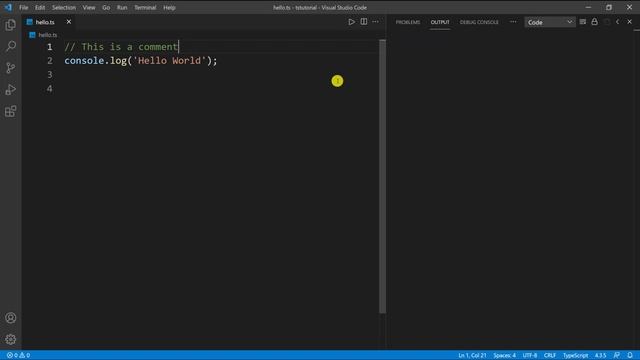Click the editor vertical scrollbar
640x360 pixels.
pyautogui.click(x=382, y=176)
